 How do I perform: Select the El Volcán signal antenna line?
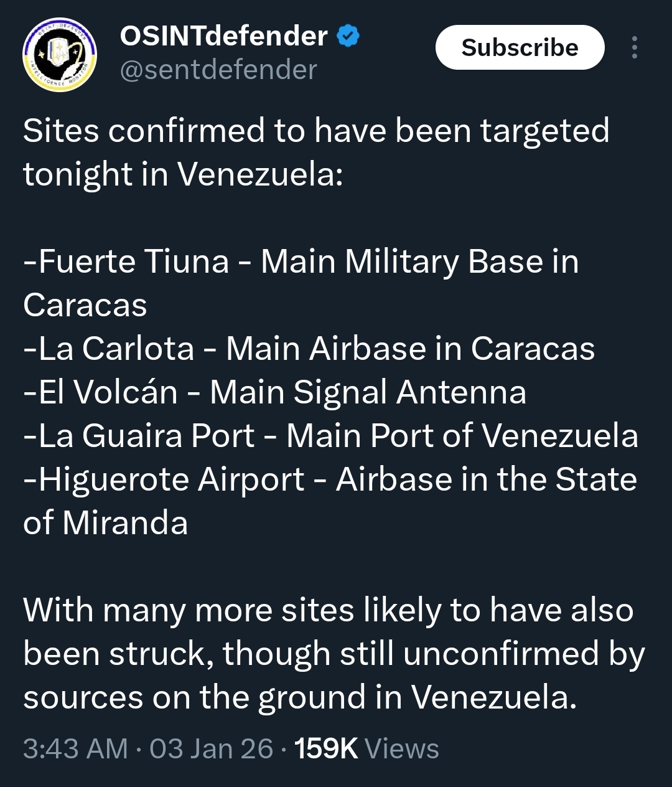coord(274,392)
